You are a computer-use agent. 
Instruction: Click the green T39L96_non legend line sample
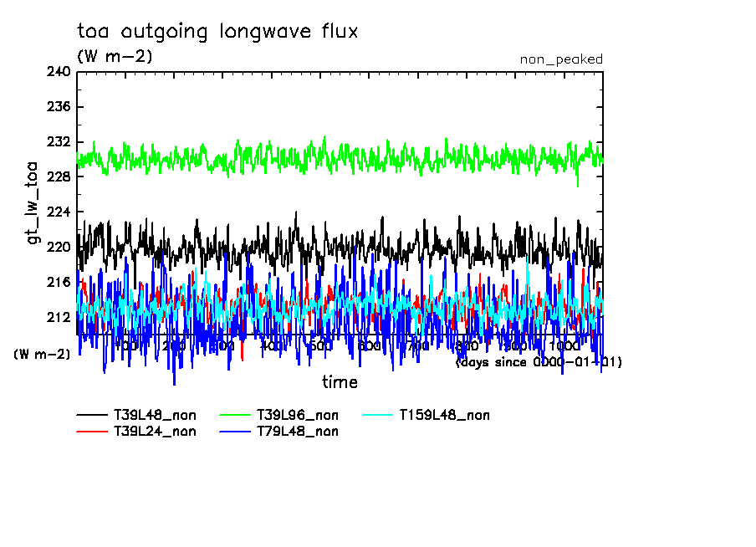click(235, 415)
